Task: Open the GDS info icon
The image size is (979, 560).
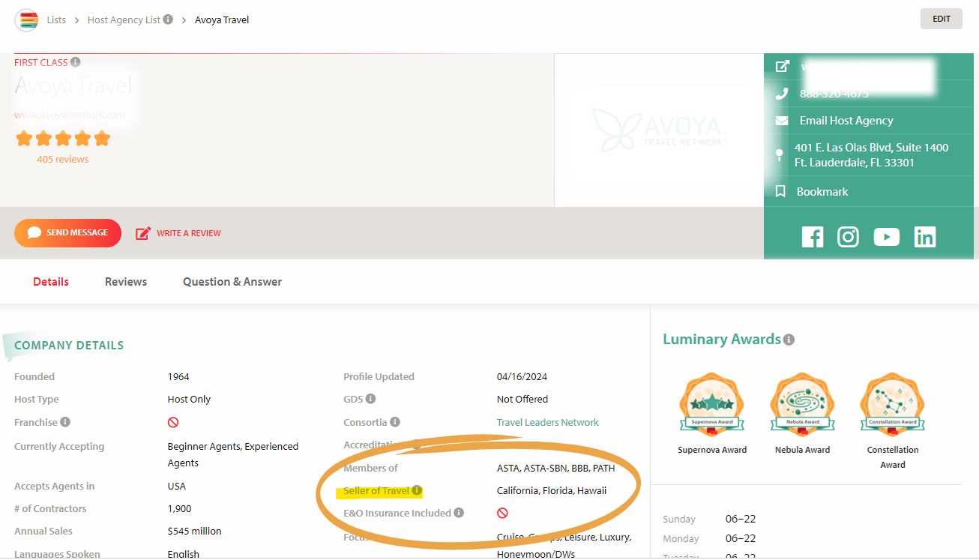Action: point(370,399)
